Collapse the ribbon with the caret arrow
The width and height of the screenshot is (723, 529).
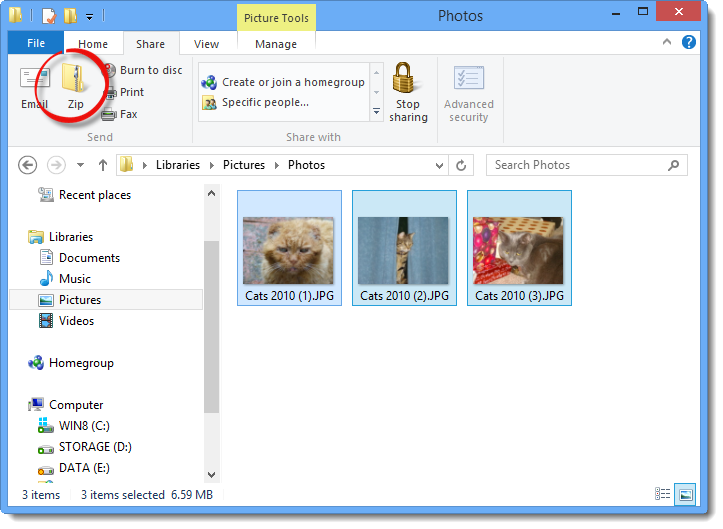click(667, 42)
